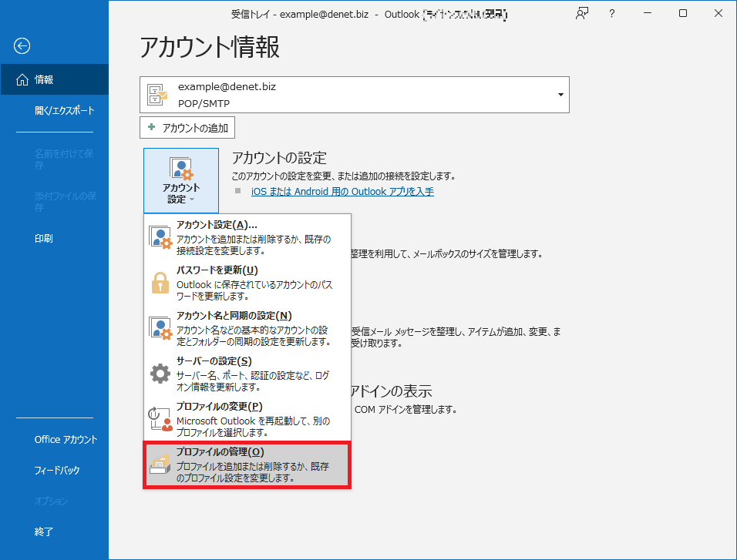Select アカウント設定(A)... menu item
The width and height of the screenshot is (737, 560).
247,237
